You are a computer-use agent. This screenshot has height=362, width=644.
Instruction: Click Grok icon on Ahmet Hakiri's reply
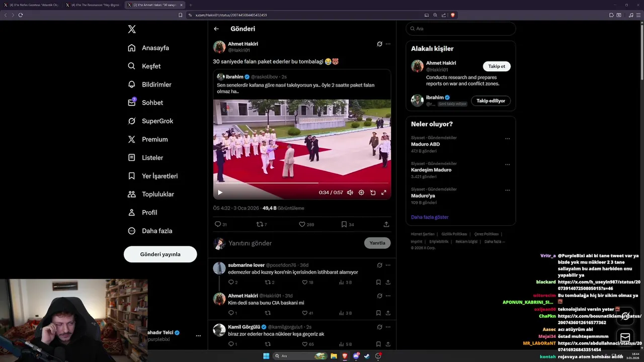pos(380,296)
